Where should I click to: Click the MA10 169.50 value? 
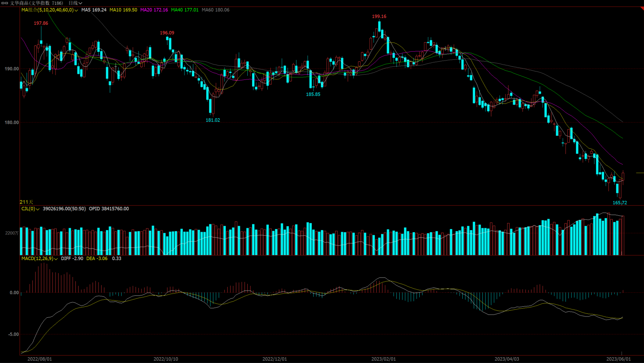point(123,10)
